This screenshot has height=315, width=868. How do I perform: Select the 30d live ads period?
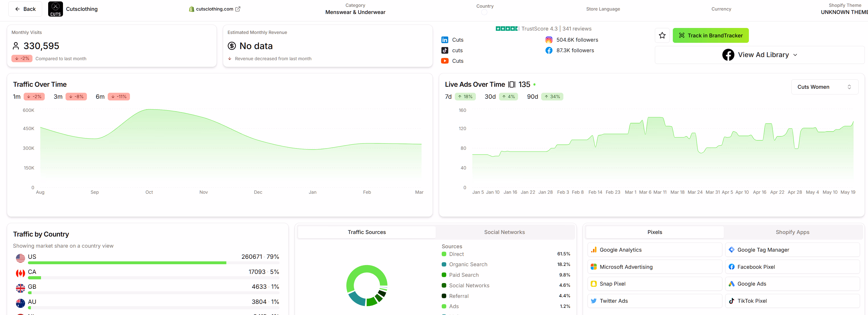(x=501, y=97)
